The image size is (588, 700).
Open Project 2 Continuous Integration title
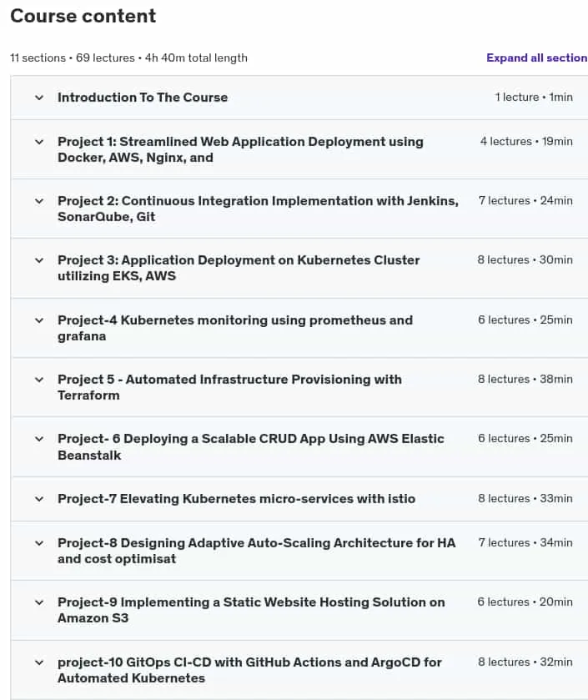tap(258, 209)
